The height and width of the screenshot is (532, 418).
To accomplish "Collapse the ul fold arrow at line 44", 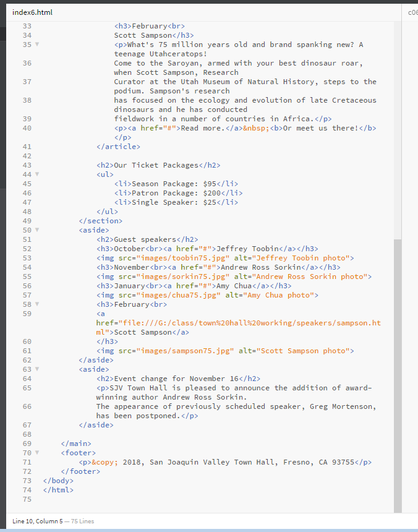I will (37, 174).
